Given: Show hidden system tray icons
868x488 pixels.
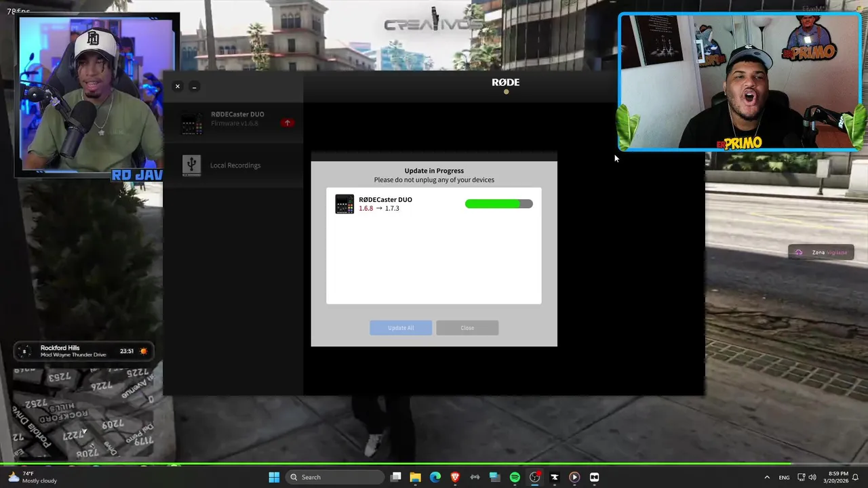Looking at the screenshot, I should click(x=767, y=477).
